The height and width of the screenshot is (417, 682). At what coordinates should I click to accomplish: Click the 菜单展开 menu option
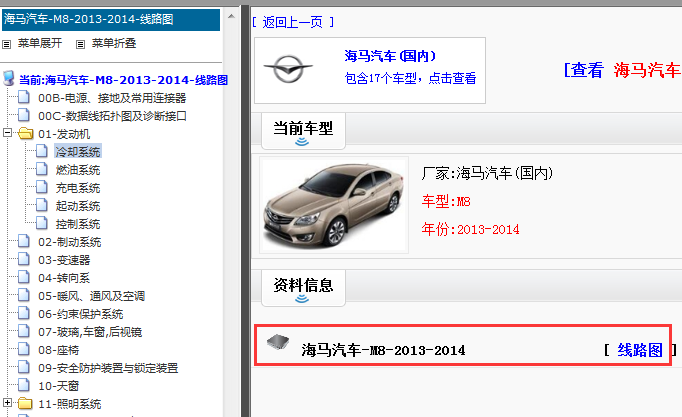40,43
